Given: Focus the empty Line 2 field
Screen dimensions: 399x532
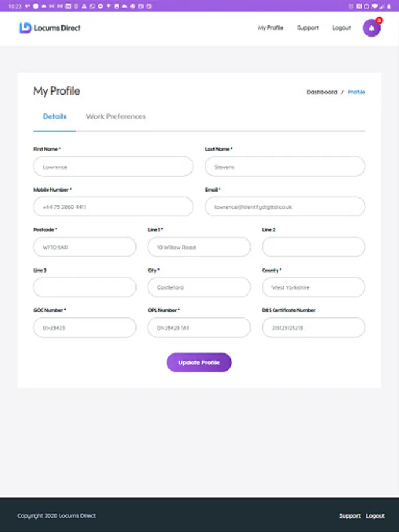Looking at the screenshot, I should [313, 247].
